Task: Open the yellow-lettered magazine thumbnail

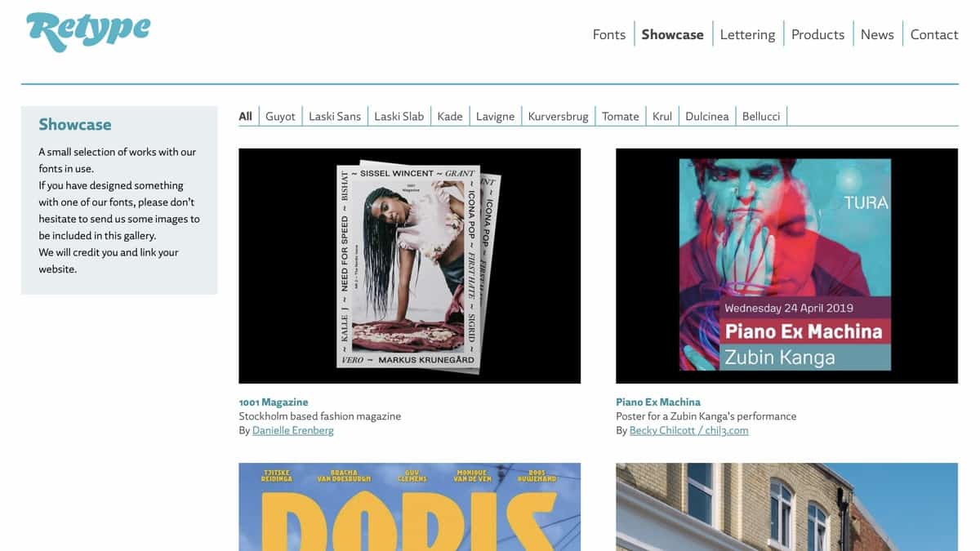Action: [x=409, y=507]
